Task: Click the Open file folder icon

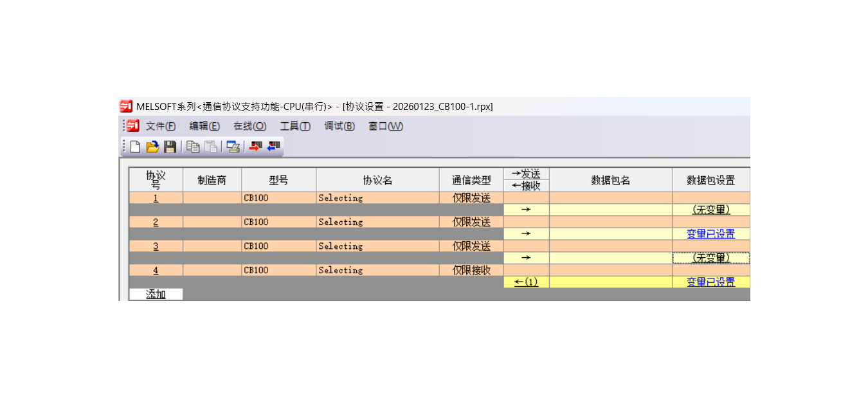Action: (x=152, y=147)
